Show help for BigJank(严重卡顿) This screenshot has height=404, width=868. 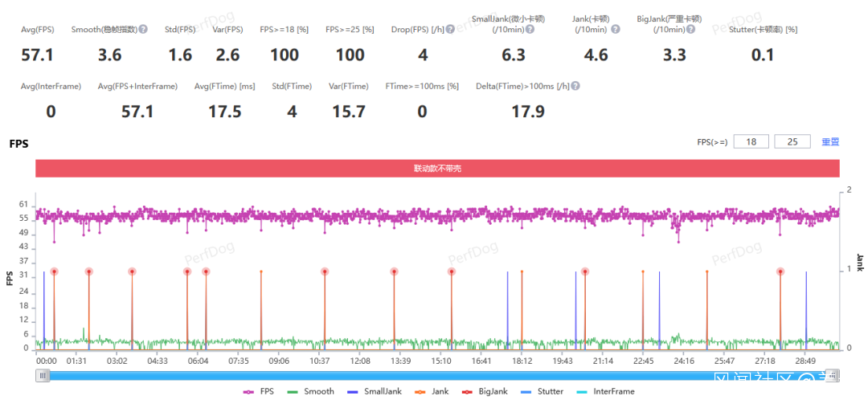pyautogui.click(x=692, y=30)
